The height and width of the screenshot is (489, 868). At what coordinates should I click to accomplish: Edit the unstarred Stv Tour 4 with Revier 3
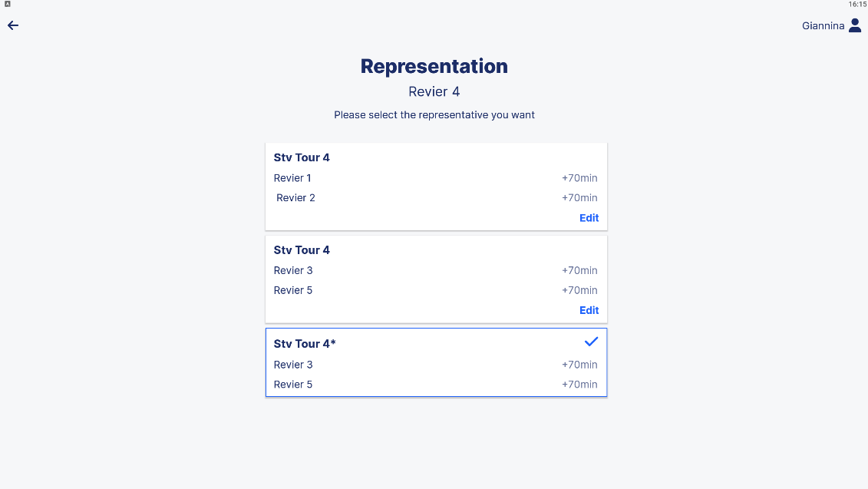(x=589, y=310)
